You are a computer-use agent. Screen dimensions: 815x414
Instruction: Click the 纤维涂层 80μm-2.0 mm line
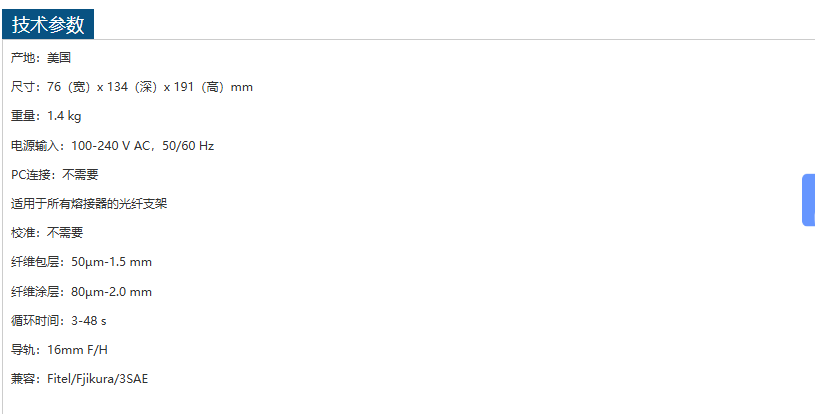pos(81,292)
